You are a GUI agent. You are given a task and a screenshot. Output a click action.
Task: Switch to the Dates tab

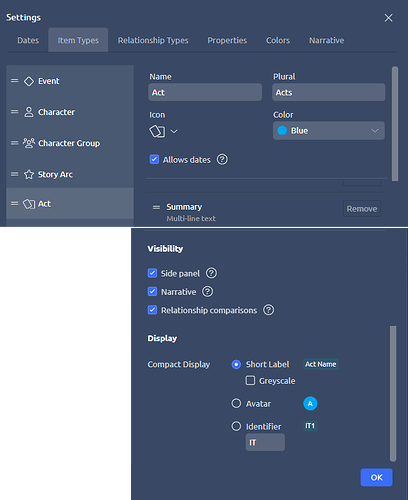pos(28,40)
